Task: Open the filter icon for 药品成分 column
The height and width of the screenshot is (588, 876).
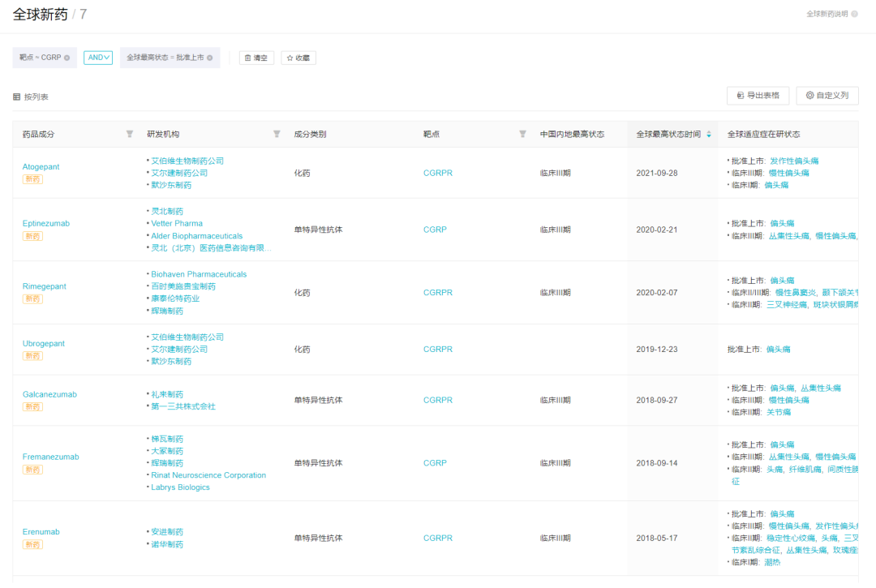Action: point(130,134)
